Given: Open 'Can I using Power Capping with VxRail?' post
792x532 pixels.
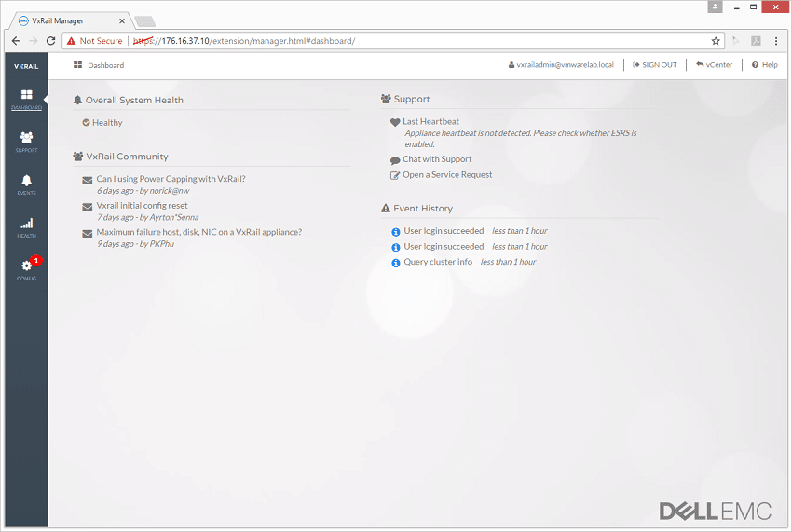Looking at the screenshot, I should [x=171, y=179].
